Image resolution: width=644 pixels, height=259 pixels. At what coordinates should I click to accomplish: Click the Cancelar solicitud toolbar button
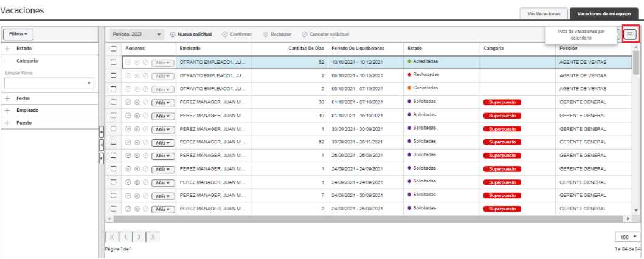325,35
